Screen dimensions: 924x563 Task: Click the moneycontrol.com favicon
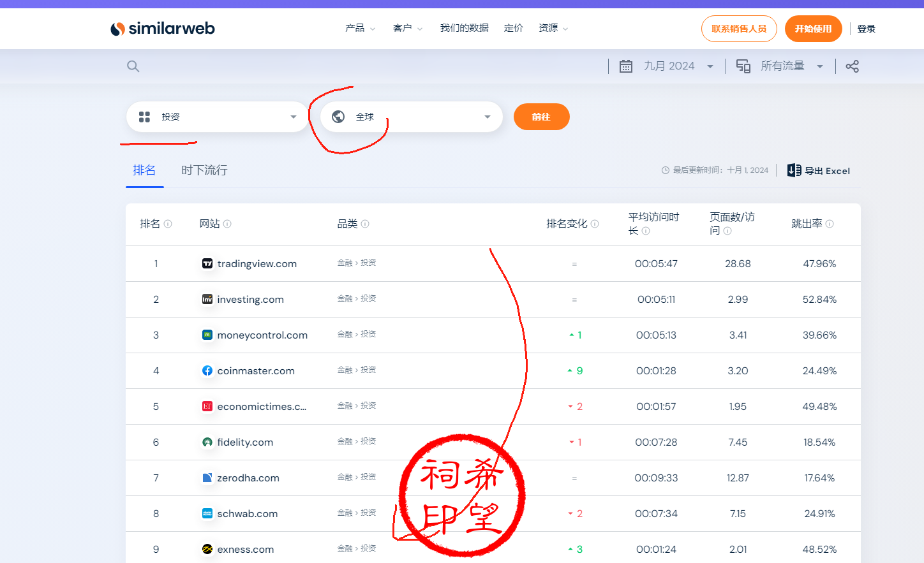pos(207,335)
